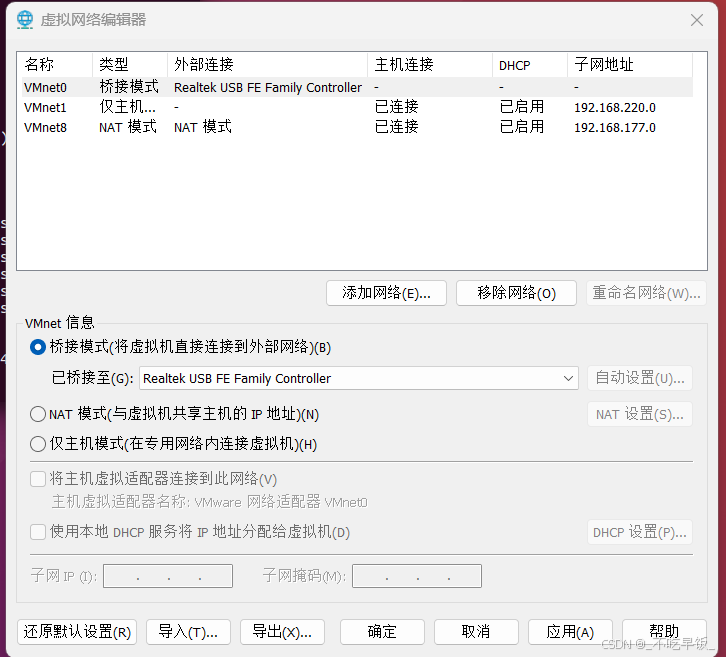Click NAT 模式 external connection cell for VMnet8
Screen dimensions: 726x657
[203, 127]
